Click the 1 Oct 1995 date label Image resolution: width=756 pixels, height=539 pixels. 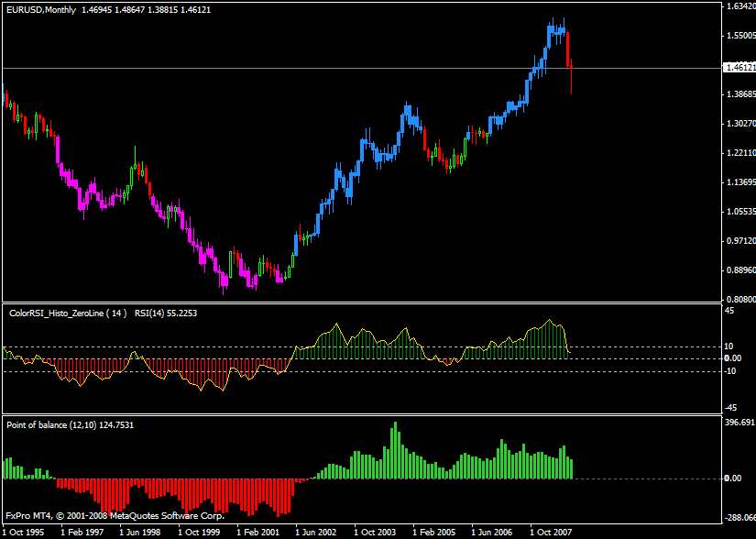pos(25,532)
